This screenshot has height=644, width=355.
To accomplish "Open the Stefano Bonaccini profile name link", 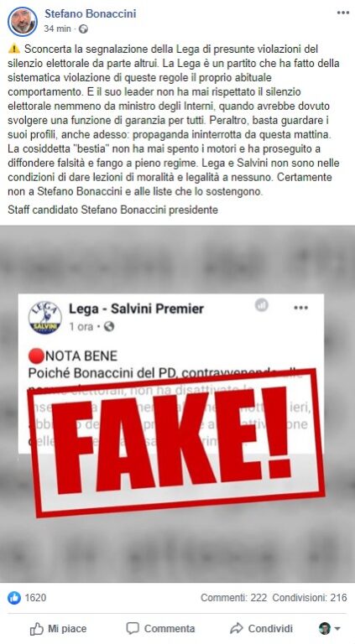I will click(x=90, y=13).
